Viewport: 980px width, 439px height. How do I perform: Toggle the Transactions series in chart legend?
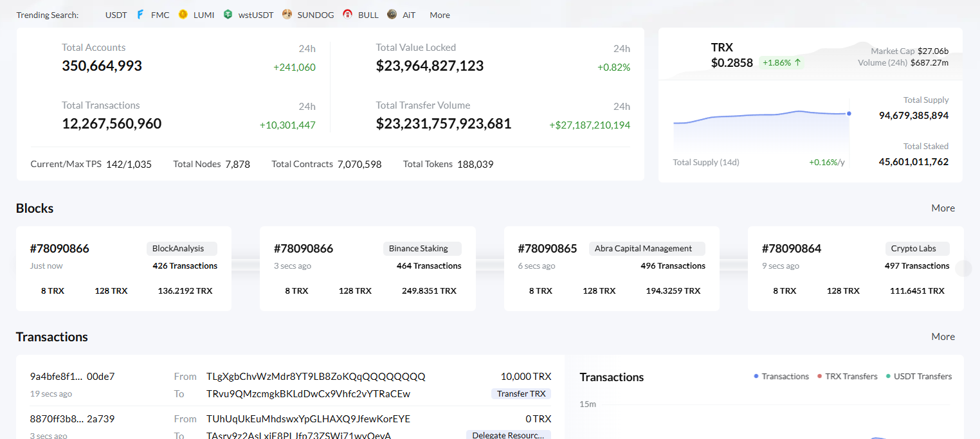(x=781, y=377)
